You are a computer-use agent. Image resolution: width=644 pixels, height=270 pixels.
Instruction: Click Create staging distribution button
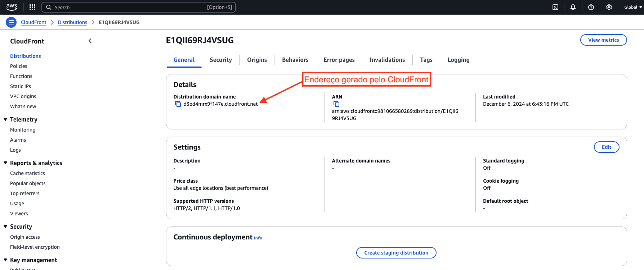pos(396,253)
